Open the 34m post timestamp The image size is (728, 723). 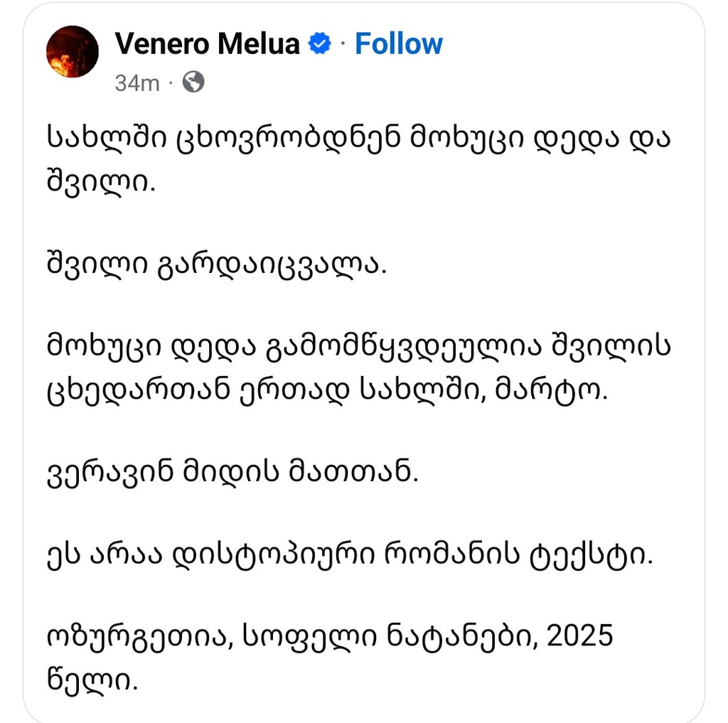click(x=137, y=84)
